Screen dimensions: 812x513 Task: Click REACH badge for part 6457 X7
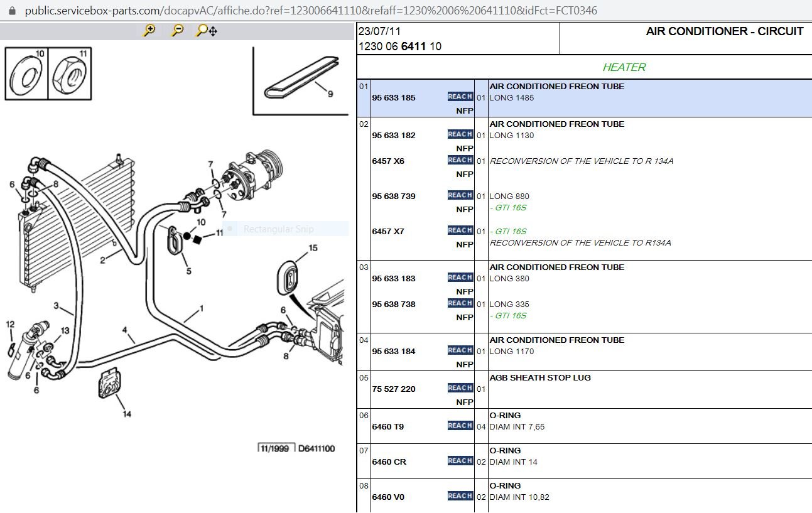click(x=460, y=230)
